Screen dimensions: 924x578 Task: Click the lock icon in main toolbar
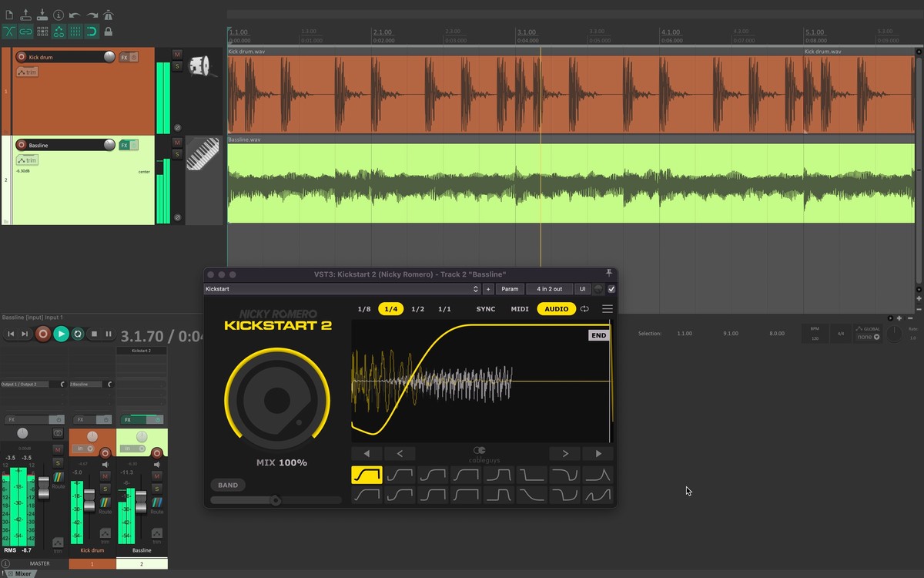click(x=109, y=32)
